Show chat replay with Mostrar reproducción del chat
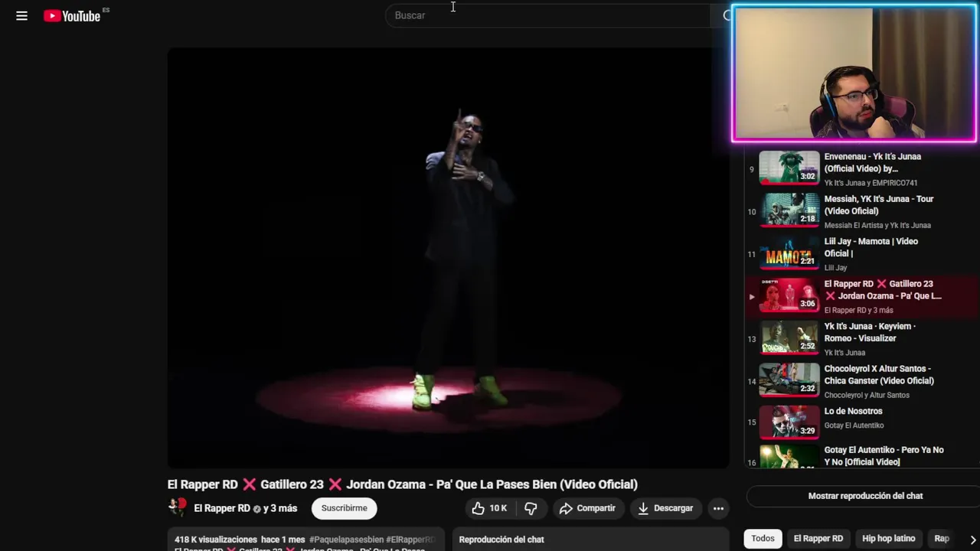Screen dimensions: 980x551 click(x=865, y=496)
